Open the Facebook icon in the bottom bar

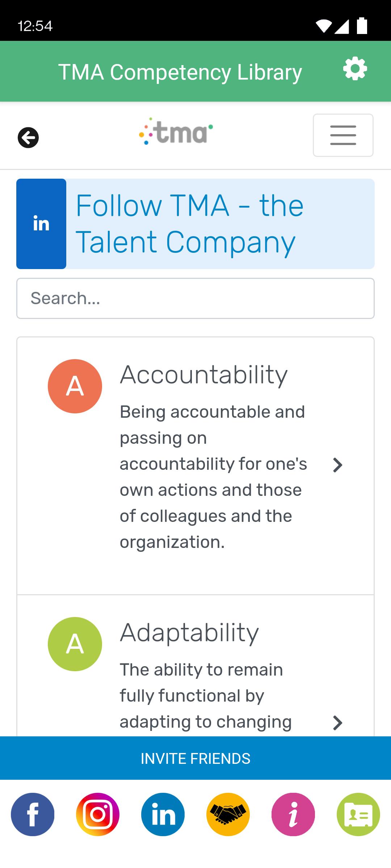click(x=33, y=814)
